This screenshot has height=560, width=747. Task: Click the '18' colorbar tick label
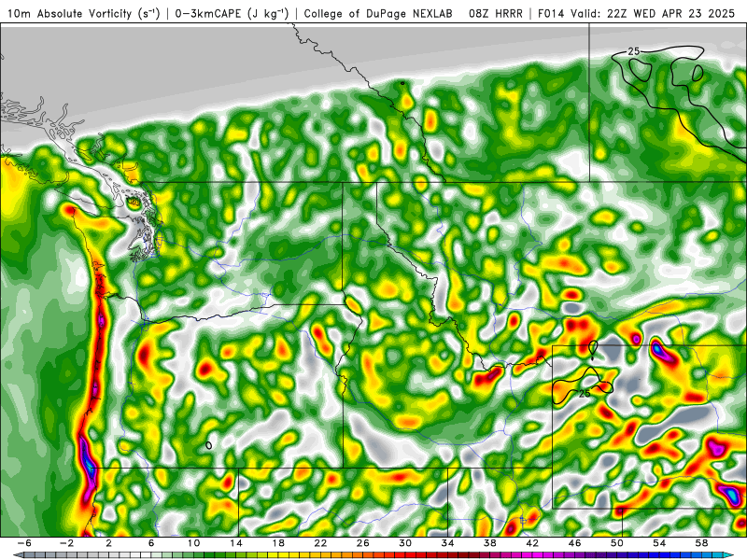coord(278,543)
